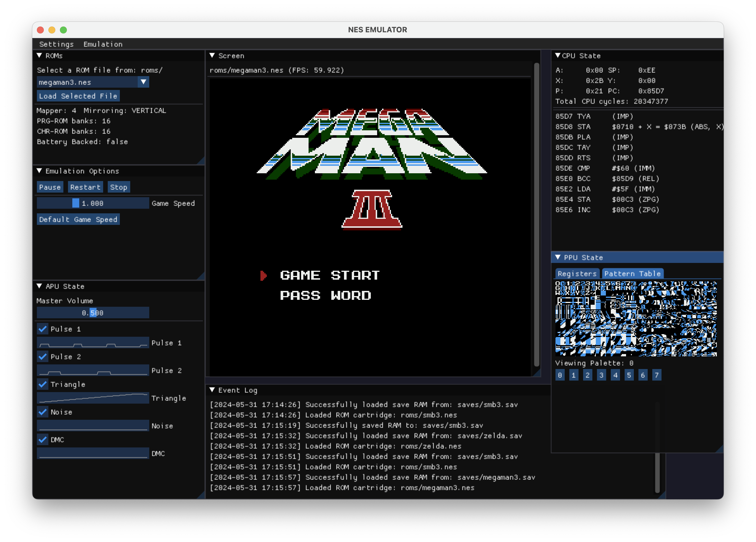This screenshot has height=542, width=756.
Task: Click log entry Successfully saved RAM to saves/smb3.sav
Action: click(346, 425)
